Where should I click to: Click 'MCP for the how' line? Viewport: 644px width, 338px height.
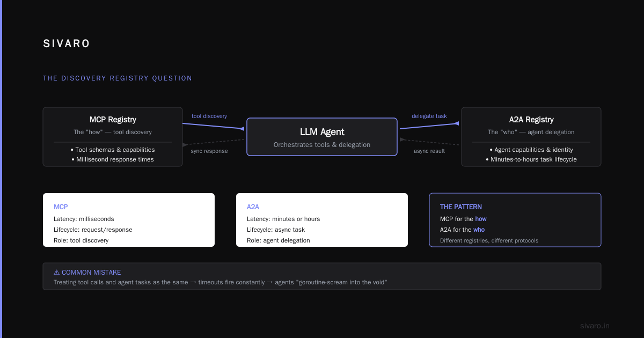(x=463, y=219)
